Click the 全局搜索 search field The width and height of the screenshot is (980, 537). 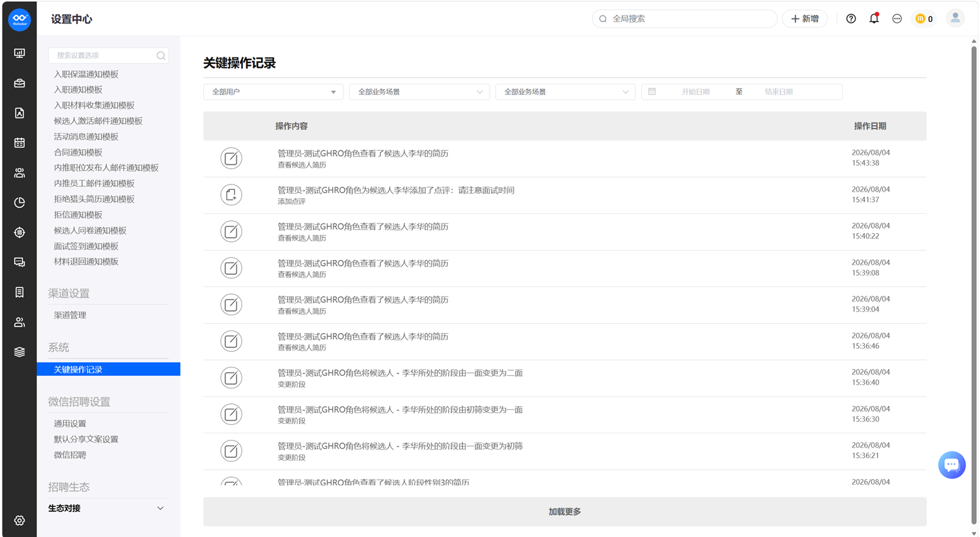click(x=684, y=19)
